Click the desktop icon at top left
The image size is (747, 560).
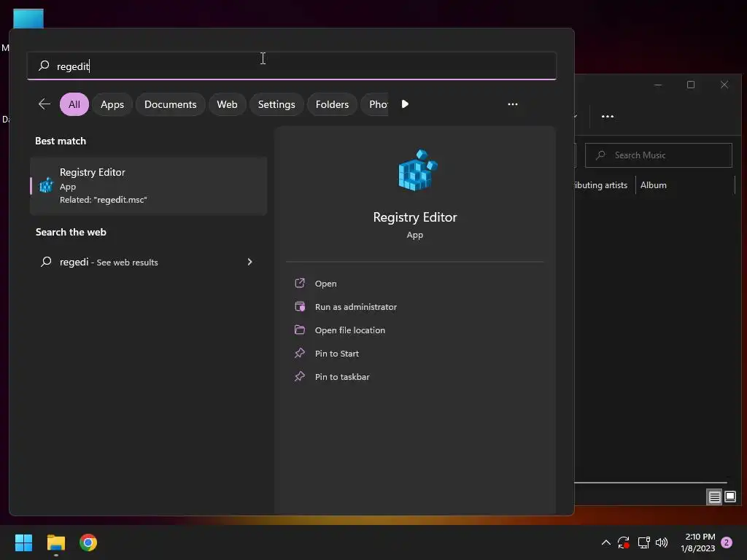point(28,18)
